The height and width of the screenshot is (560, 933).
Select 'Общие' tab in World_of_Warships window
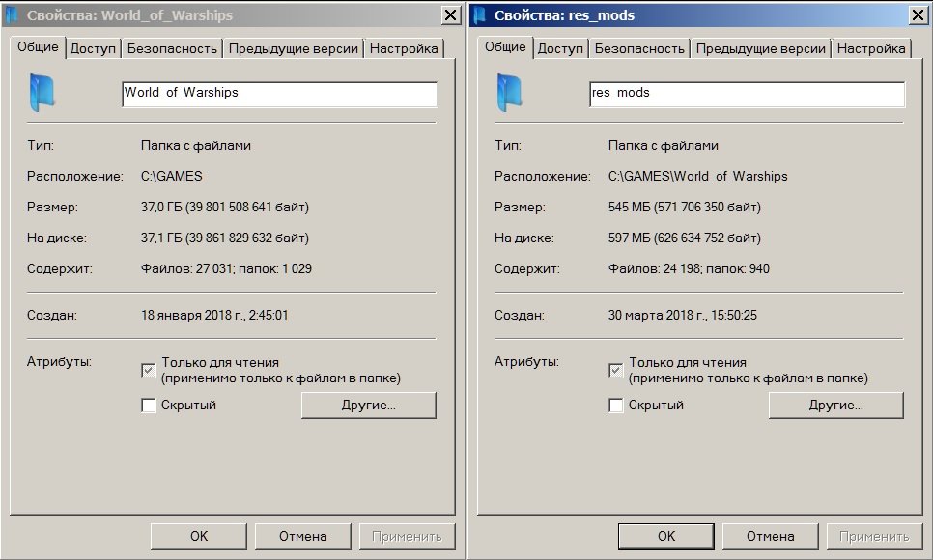point(38,47)
